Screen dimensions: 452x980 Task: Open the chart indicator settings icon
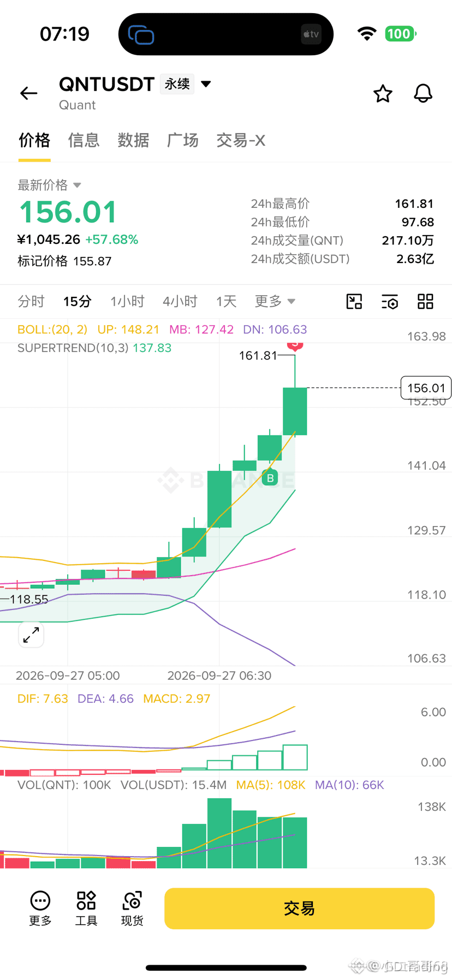[x=390, y=301]
